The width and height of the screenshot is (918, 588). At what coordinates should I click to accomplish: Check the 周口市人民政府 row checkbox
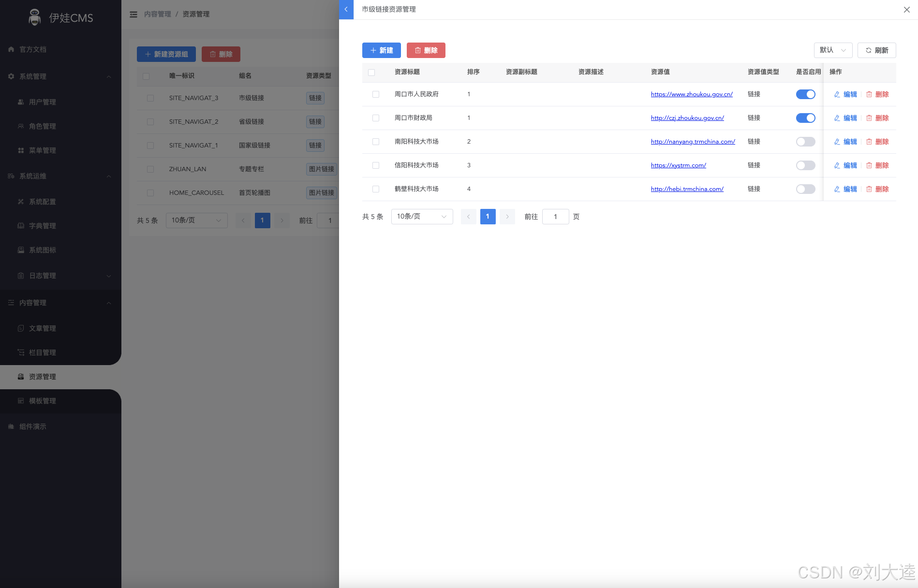(376, 94)
